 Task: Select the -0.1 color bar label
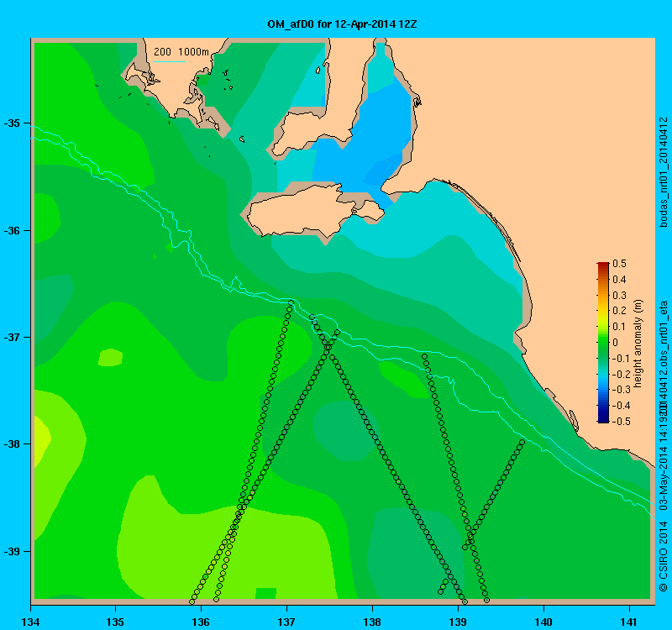click(621, 359)
